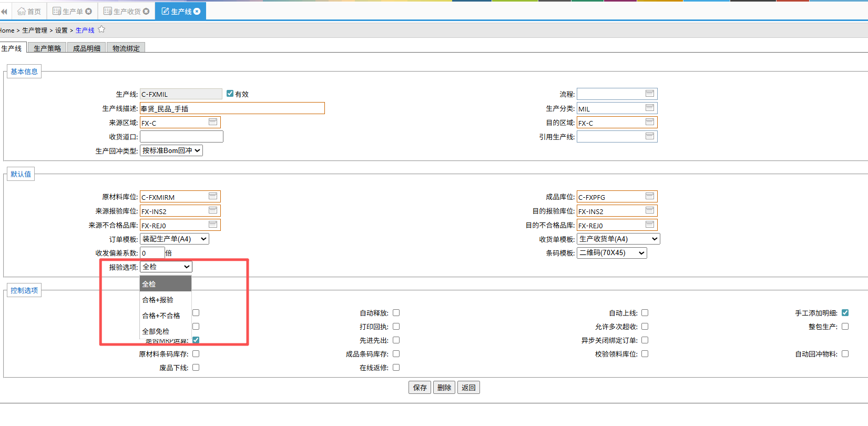868x426 pixels.
Task: Click the 收货道口 input field
Action: coord(181,137)
